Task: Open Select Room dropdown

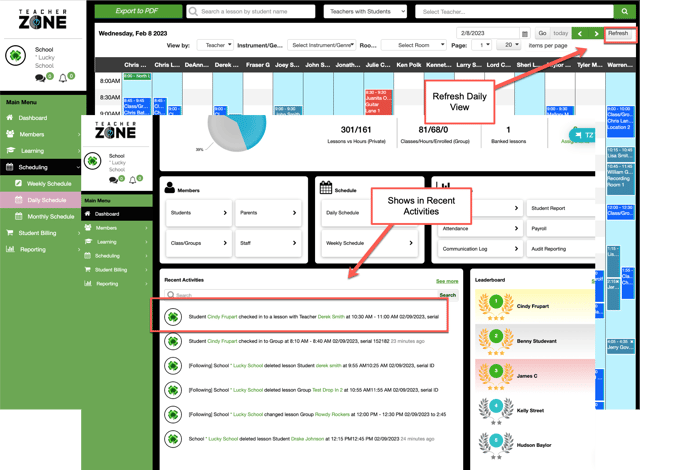Action: [414, 45]
